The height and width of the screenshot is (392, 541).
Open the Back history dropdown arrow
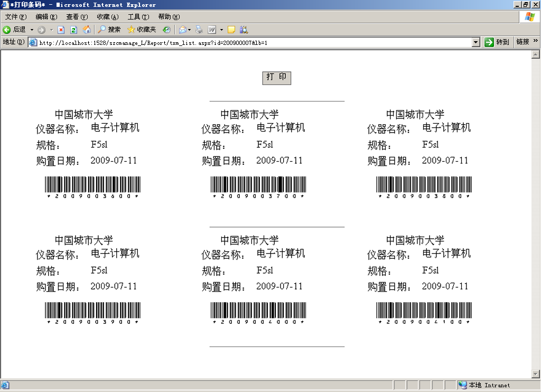[32, 30]
